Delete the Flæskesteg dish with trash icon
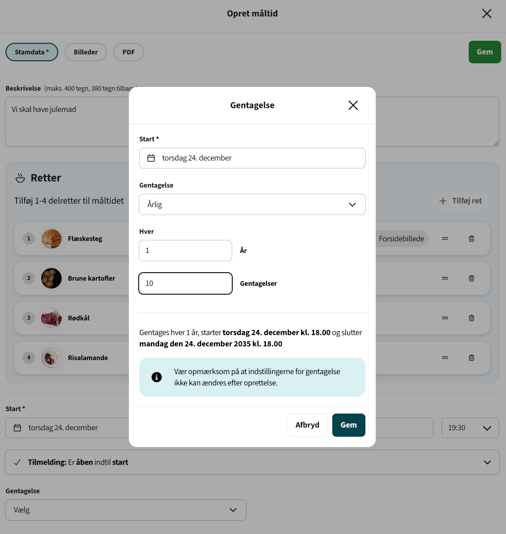506x534 pixels. tap(471, 239)
